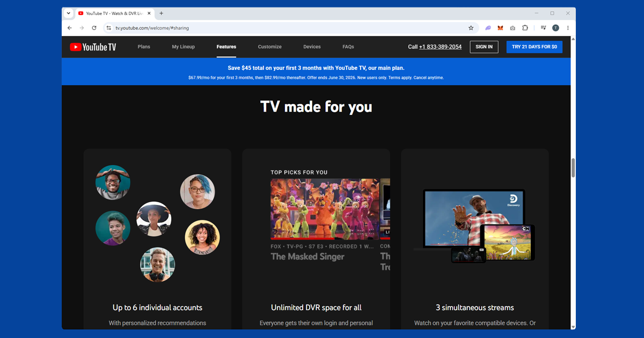Click the 'TV made for you' heading

316,107
